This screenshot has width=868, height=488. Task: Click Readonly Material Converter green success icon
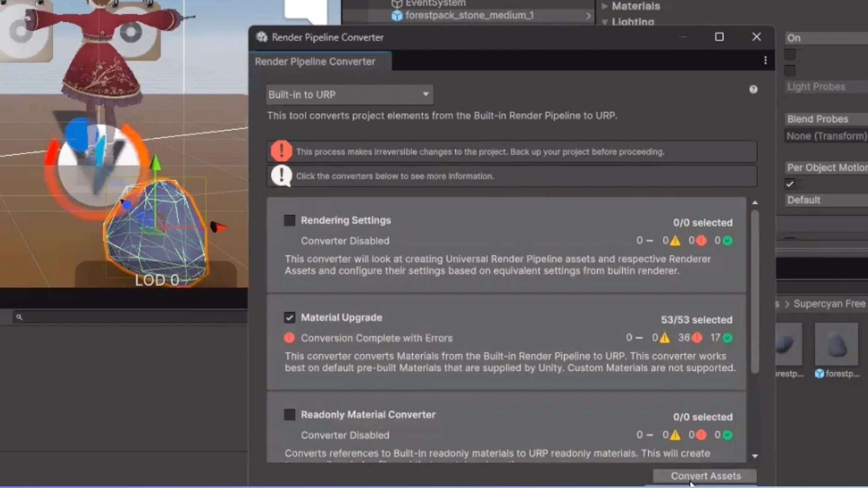click(727, 435)
